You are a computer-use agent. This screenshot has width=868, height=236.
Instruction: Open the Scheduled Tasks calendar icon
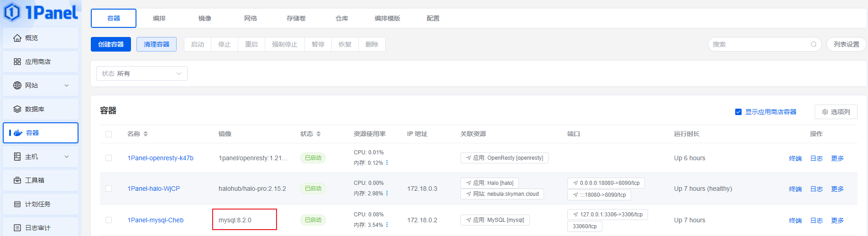(x=17, y=204)
